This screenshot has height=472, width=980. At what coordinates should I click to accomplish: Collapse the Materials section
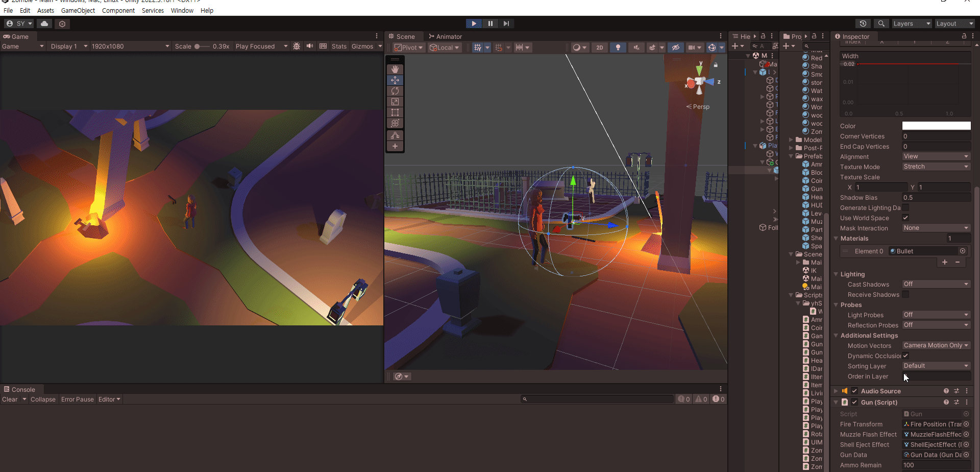tap(836, 239)
